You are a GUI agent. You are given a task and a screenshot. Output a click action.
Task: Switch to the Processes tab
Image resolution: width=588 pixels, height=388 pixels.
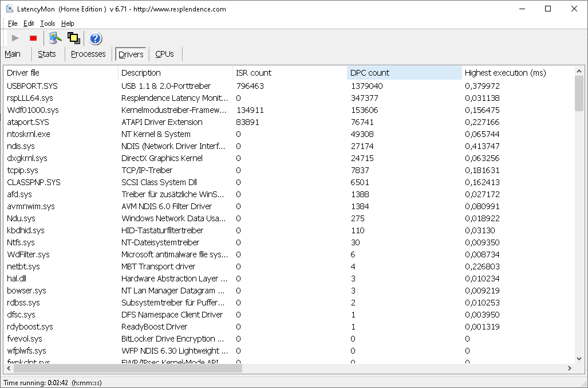click(88, 54)
